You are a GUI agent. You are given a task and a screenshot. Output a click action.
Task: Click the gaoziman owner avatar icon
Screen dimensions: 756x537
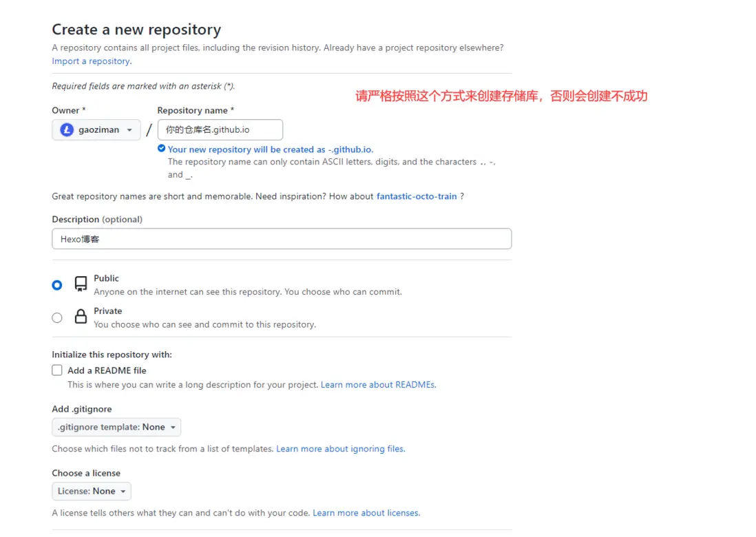pyautogui.click(x=67, y=129)
